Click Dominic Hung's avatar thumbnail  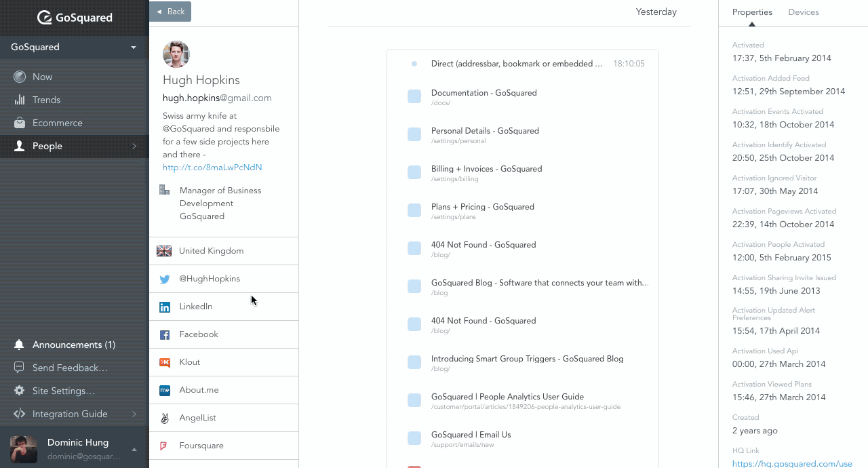[x=24, y=450]
